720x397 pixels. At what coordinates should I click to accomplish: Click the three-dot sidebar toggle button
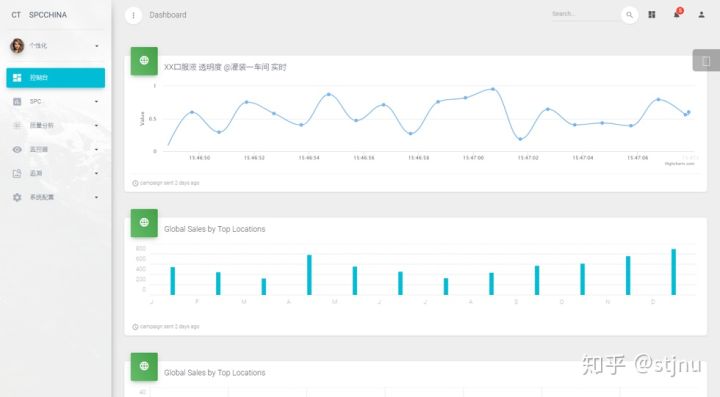133,15
